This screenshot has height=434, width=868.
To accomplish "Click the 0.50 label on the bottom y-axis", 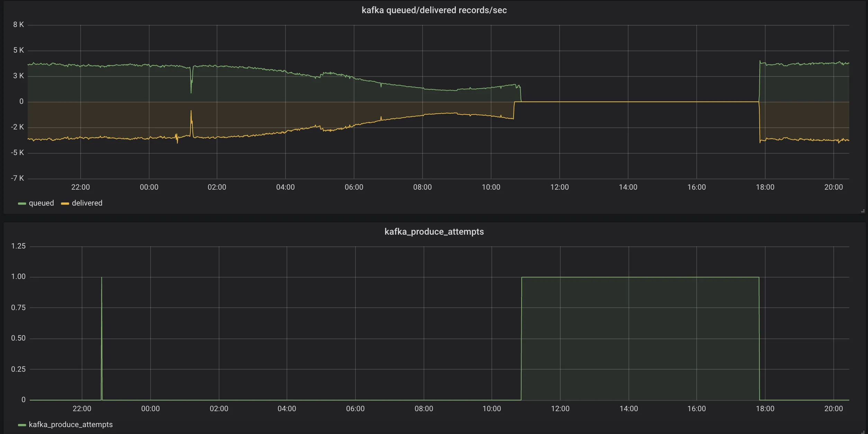I will [x=18, y=338].
